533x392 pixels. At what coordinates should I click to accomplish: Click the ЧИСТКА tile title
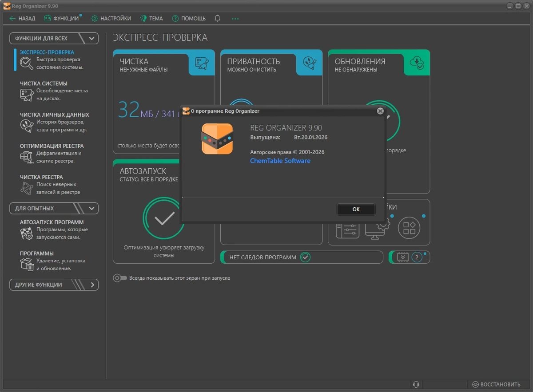(134, 61)
